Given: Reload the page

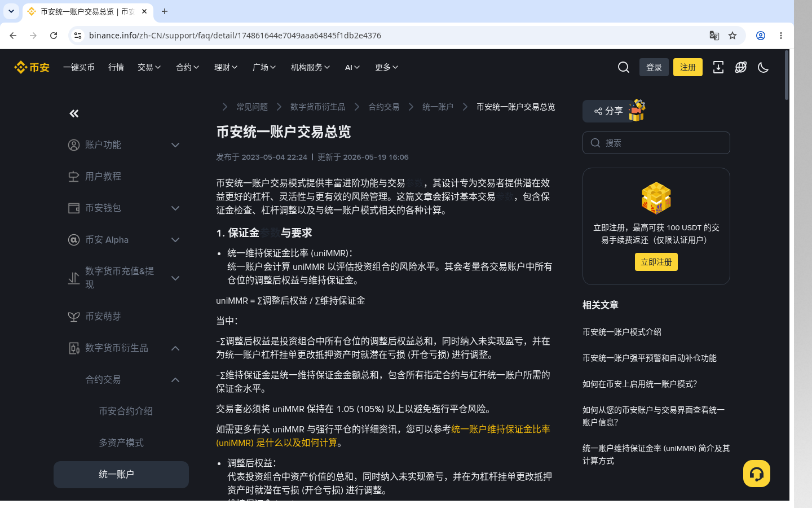Looking at the screenshot, I should (x=54, y=36).
